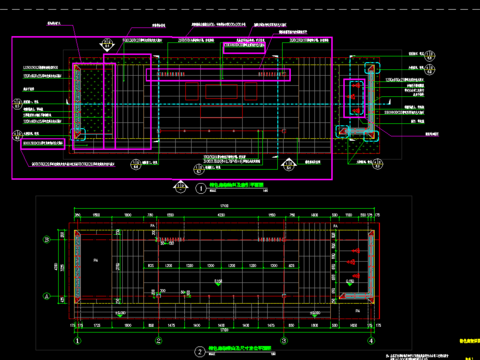The image size is (480, 360).
Task: Select the row axis bubble A on the left
Action: pyautogui.click(x=47, y=296)
